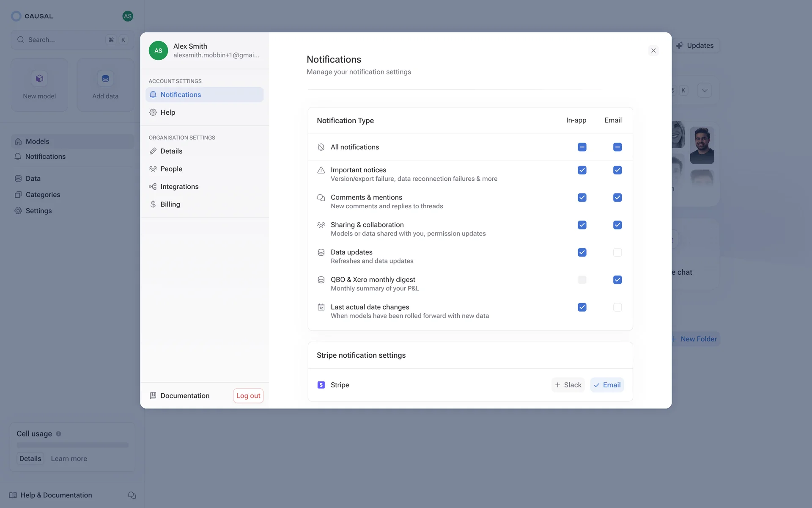Screen dimensions: 812x508
Task: Add Slack for Stripe notifications
Action: (568, 385)
